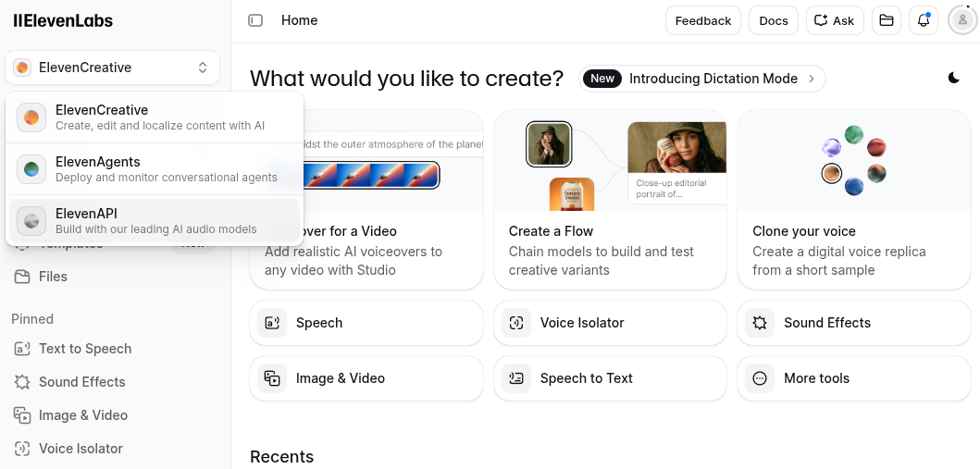Click the ElevenAPI orb icon in menu
This screenshot has height=469, width=980.
31,221
